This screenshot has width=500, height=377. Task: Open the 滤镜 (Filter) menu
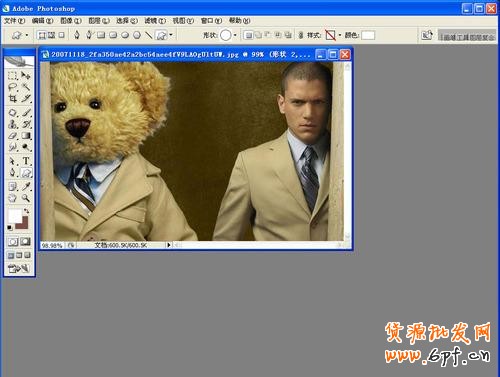[x=155, y=21]
